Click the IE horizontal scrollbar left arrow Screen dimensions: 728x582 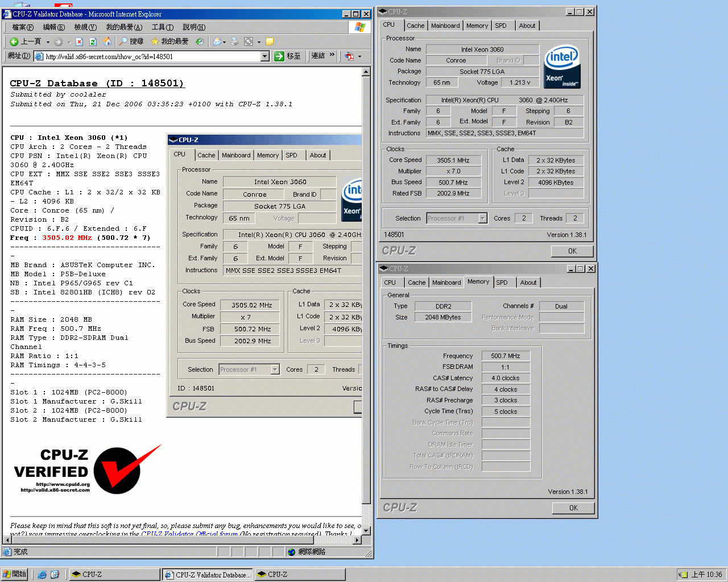7,540
